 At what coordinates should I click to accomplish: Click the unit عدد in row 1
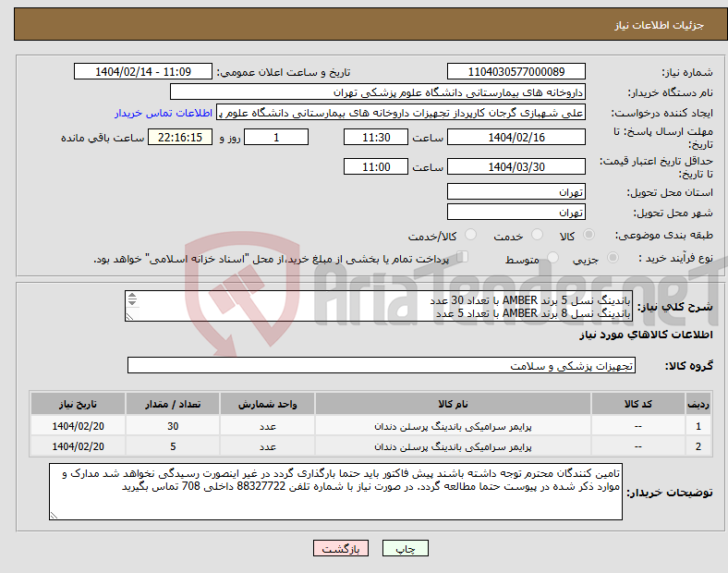(x=267, y=426)
